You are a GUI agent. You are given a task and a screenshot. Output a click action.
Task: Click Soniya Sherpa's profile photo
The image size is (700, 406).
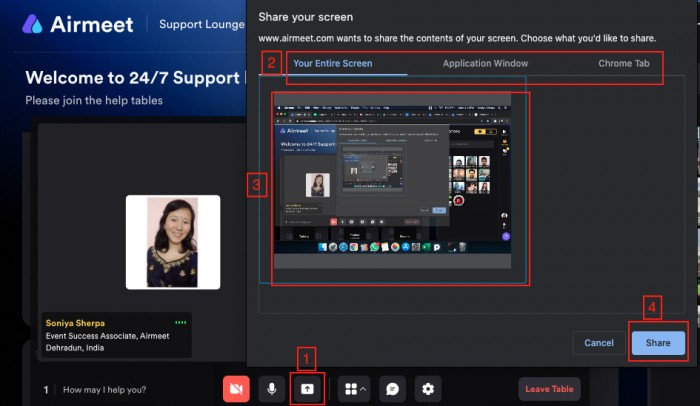click(x=173, y=242)
